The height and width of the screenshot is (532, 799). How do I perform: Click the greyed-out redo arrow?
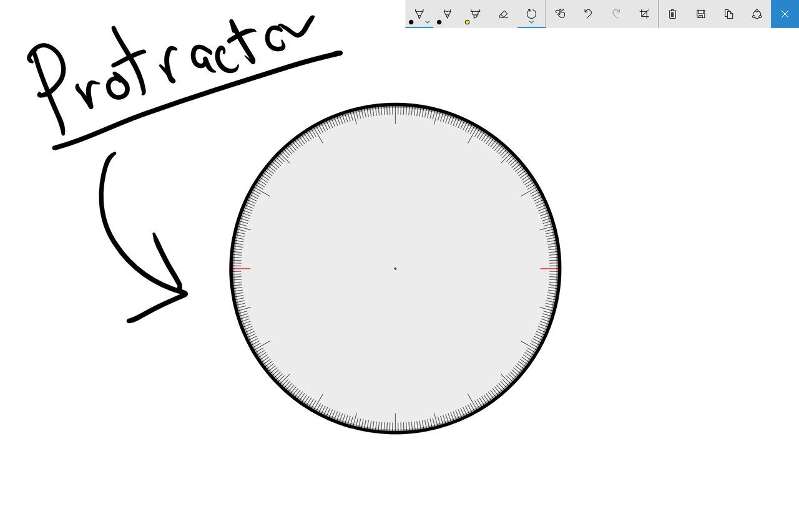(616, 14)
